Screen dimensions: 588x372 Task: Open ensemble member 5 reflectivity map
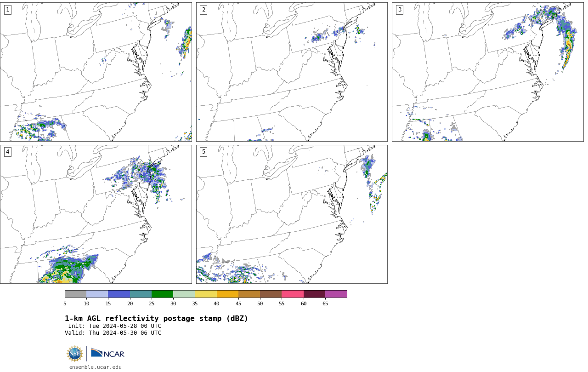pyautogui.click(x=292, y=214)
